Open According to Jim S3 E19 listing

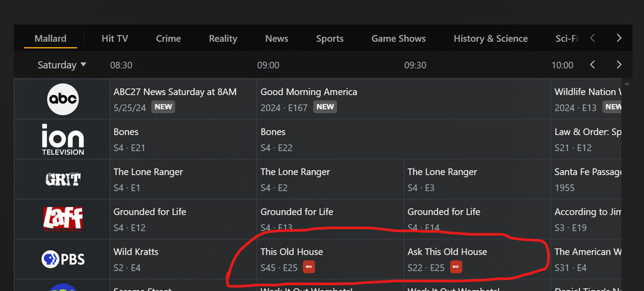[586, 219]
